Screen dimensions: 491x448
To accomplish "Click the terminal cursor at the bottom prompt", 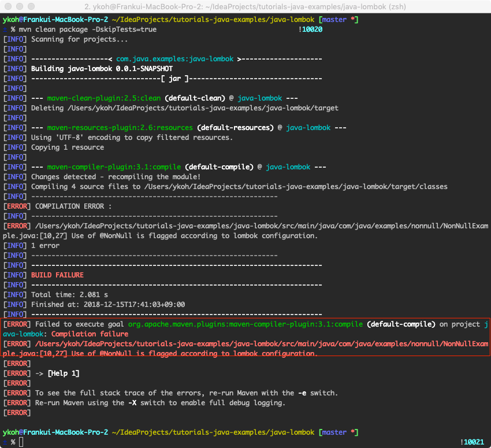I will [x=21, y=442].
